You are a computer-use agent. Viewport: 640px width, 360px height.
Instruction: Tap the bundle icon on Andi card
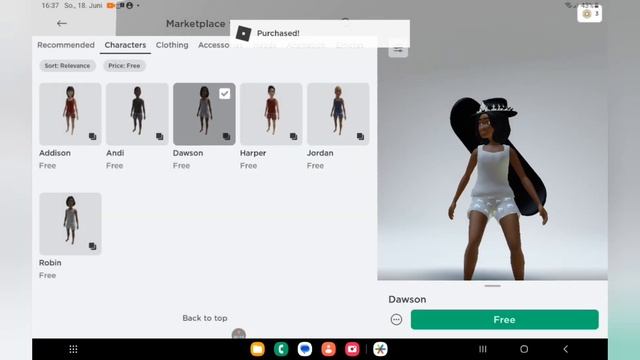[160, 136]
